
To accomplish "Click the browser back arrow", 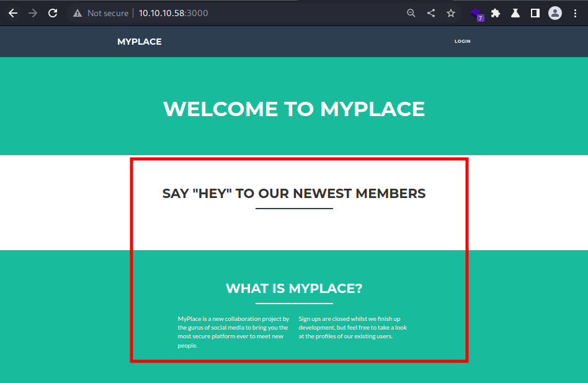I will click(13, 13).
